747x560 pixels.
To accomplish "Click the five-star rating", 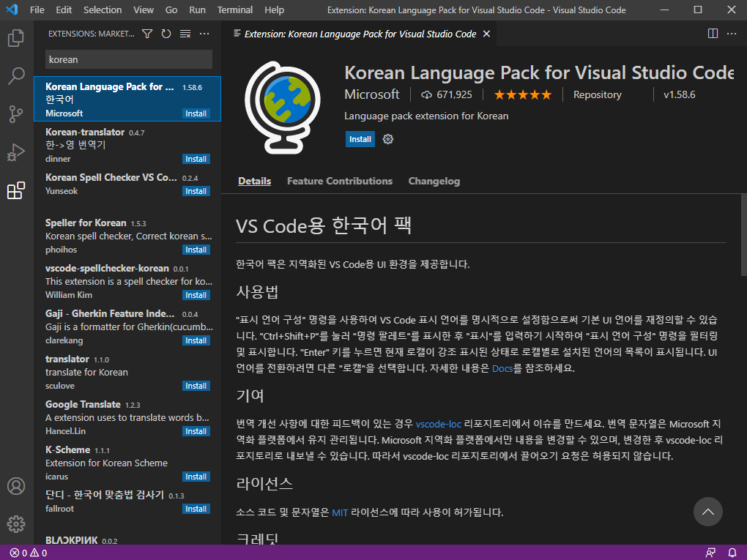I will [x=523, y=94].
